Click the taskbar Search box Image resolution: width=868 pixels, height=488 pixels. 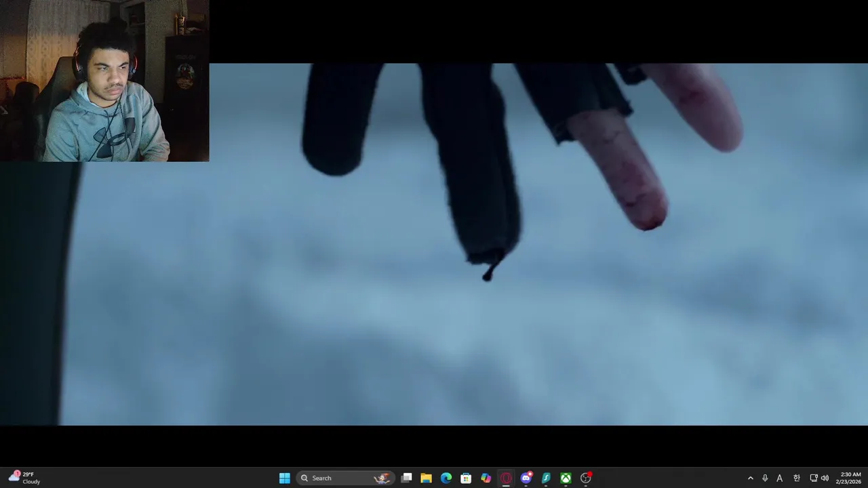345,478
